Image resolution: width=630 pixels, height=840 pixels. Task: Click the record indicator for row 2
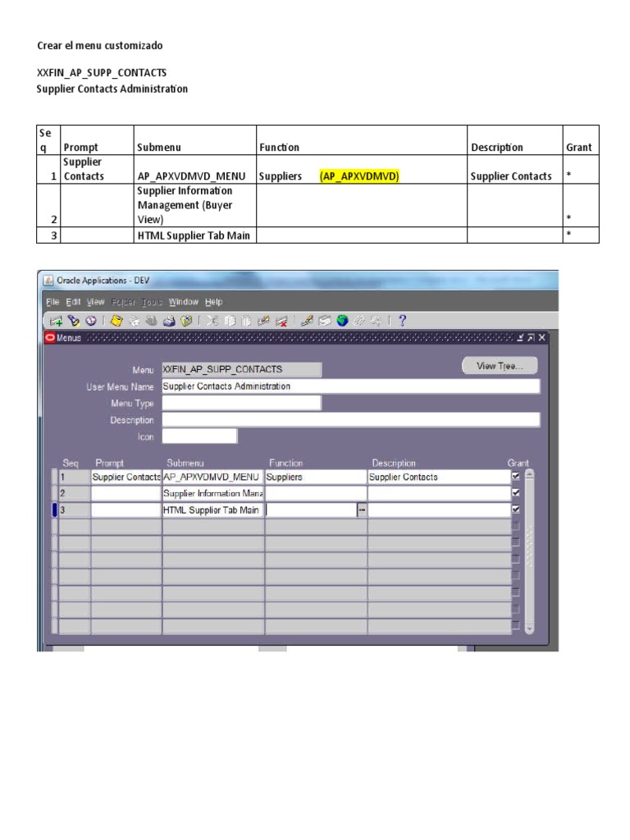point(55,493)
